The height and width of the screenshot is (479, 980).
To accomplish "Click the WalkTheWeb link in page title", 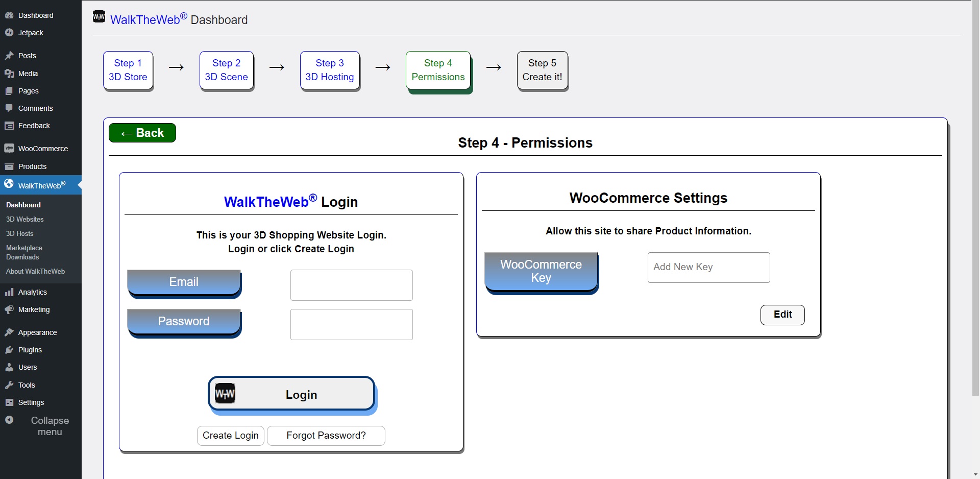I will coord(149,19).
